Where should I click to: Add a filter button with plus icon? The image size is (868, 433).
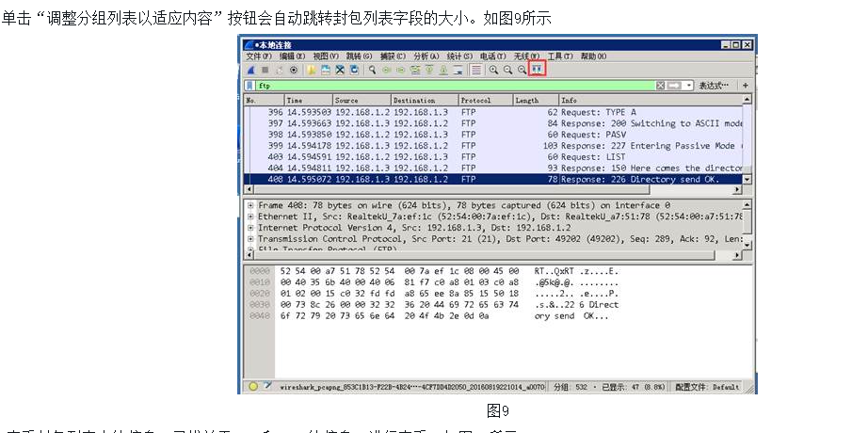pyautogui.click(x=745, y=86)
